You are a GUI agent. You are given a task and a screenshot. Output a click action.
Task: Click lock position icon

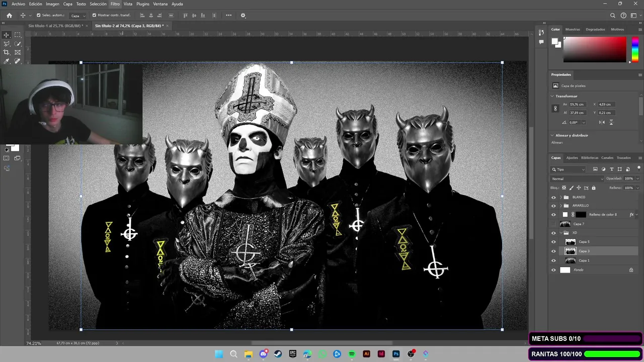[x=579, y=188]
